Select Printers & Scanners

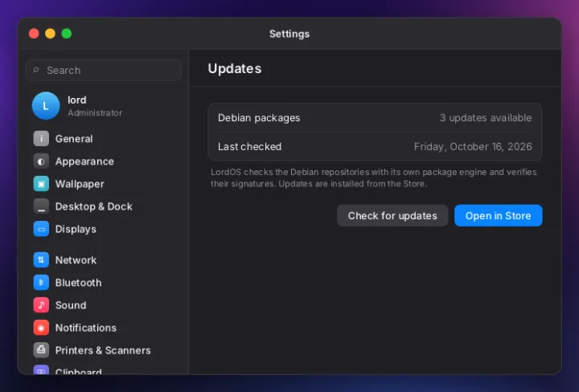click(104, 350)
